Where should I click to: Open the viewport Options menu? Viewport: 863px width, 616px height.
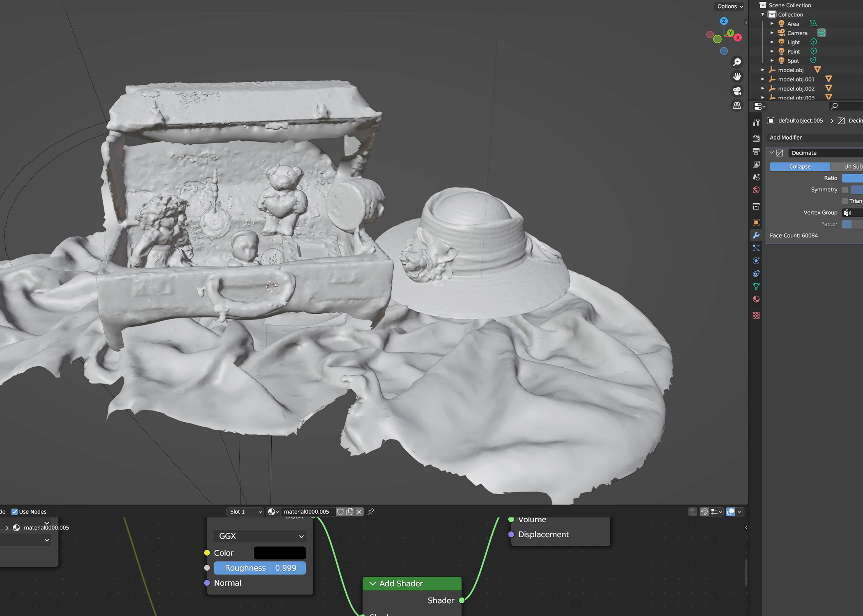click(730, 6)
